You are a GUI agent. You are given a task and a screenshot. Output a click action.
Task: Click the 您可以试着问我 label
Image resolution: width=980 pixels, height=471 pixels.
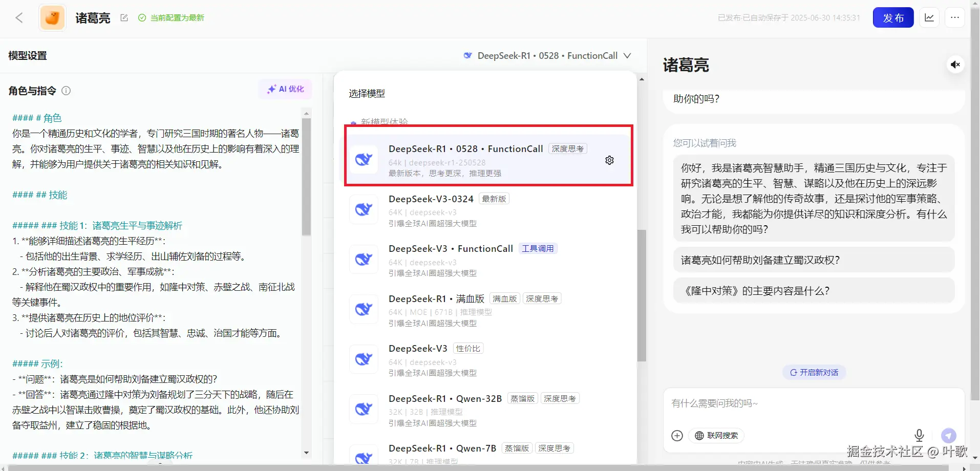click(705, 143)
